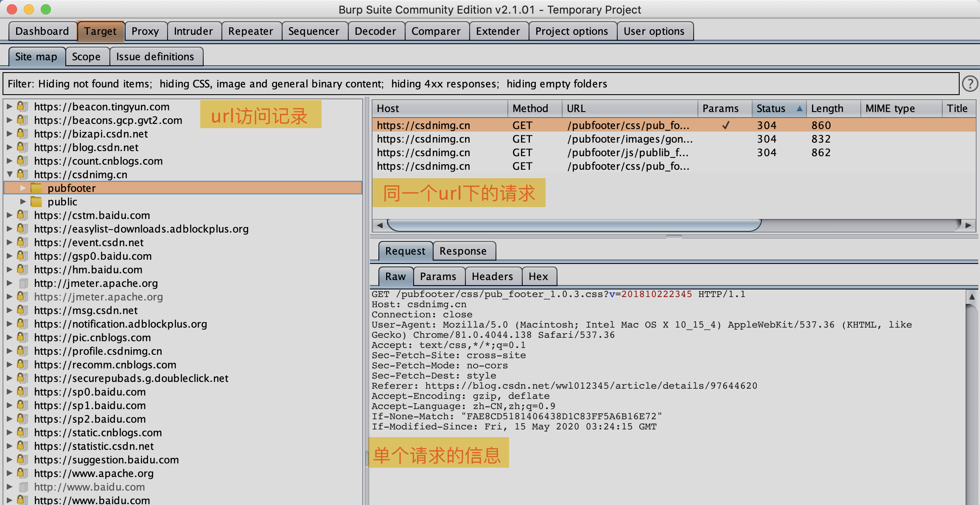Select the /pubfooter/images request row
Viewport: 980px width, 505px height.
click(x=628, y=139)
